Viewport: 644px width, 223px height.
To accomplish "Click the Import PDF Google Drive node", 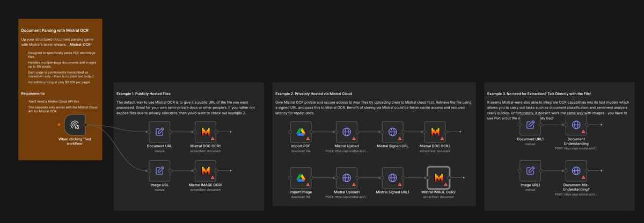I will (301, 132).
